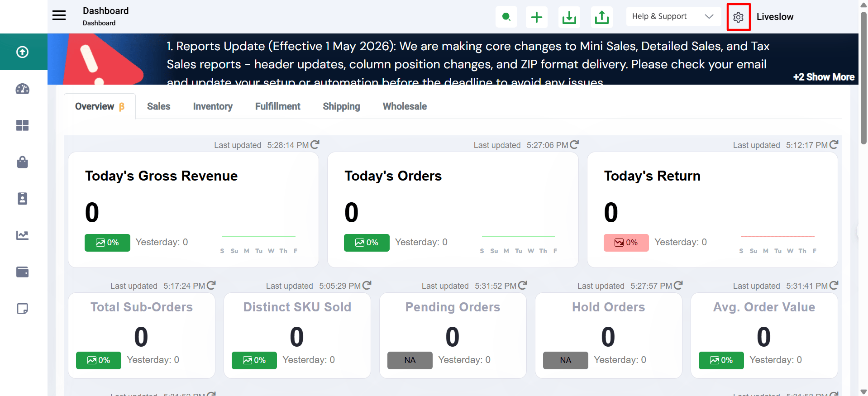Open the hamburger navigation menu
The height and width of the screenshot is (396, 868).
[x=59, y=15]
